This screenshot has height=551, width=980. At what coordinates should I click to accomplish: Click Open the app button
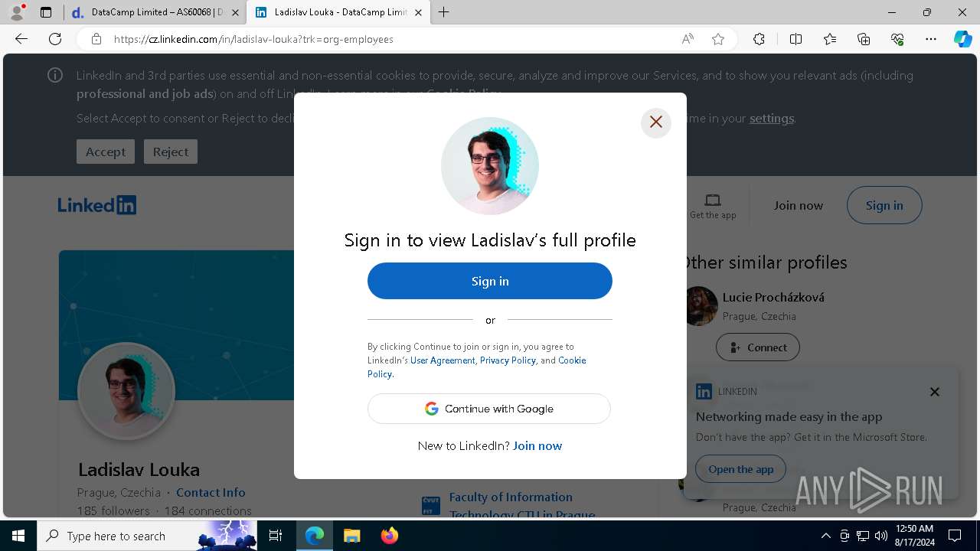point(740,469)
